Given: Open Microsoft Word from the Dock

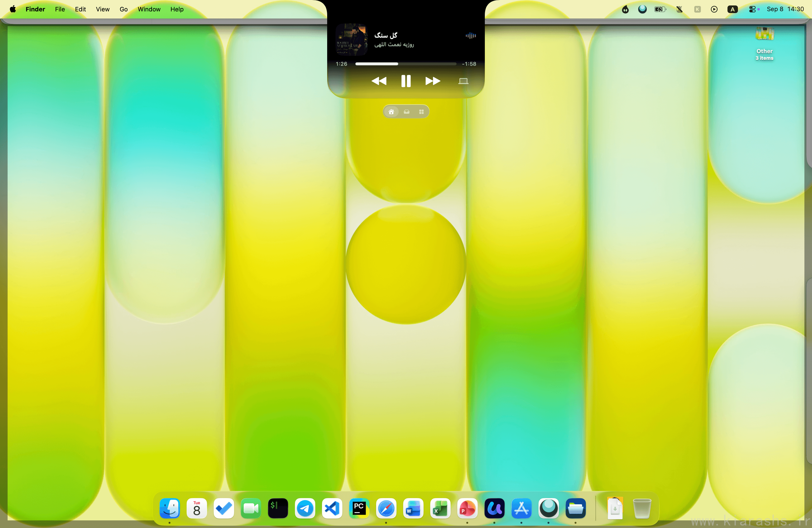Looking at the screenshot, I should 413,509.
